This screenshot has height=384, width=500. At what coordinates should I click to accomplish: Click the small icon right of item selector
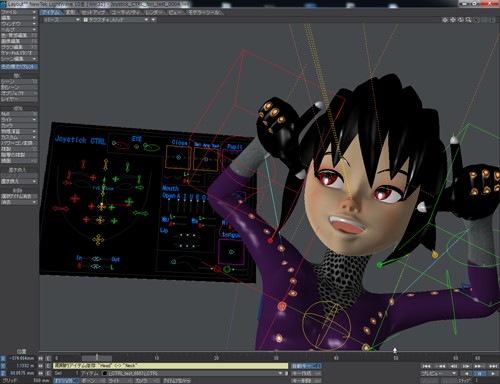tap(286, 373)
